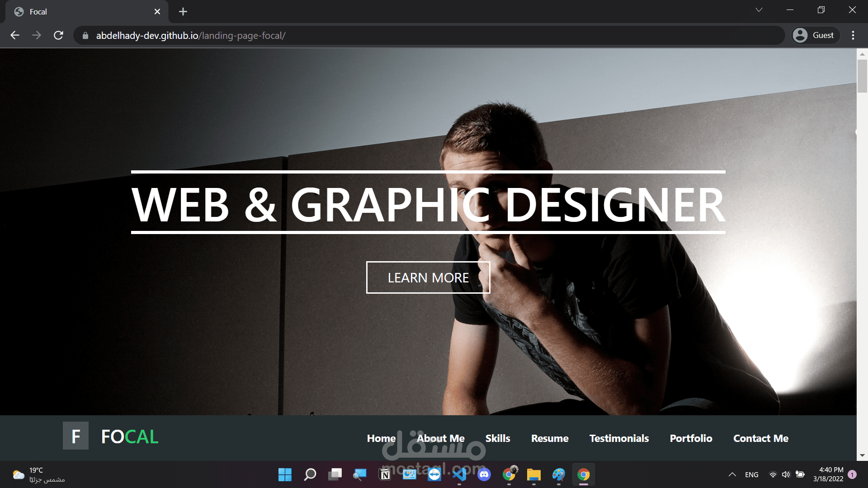Open Discord from the taskbar
This screenshot has height=488, width=868.
coord(484,475)
